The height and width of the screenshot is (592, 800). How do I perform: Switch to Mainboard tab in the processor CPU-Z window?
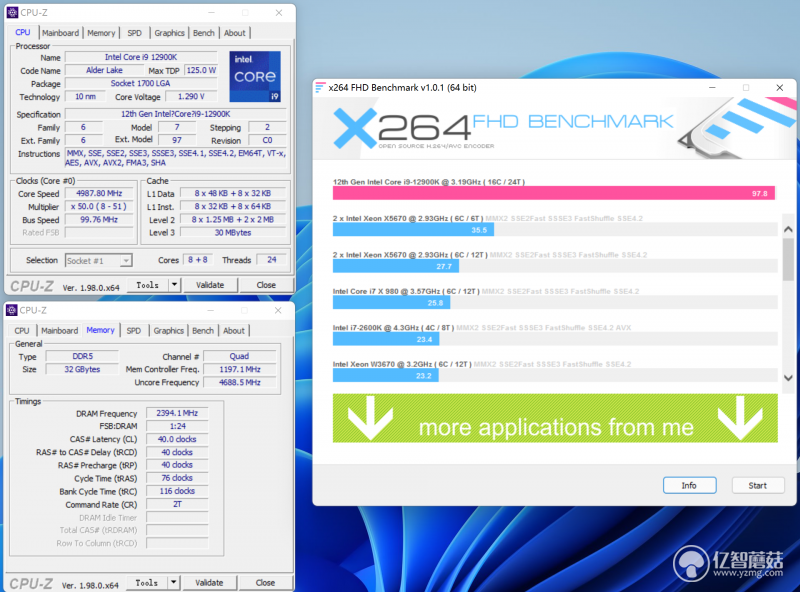tap(60, 33)
